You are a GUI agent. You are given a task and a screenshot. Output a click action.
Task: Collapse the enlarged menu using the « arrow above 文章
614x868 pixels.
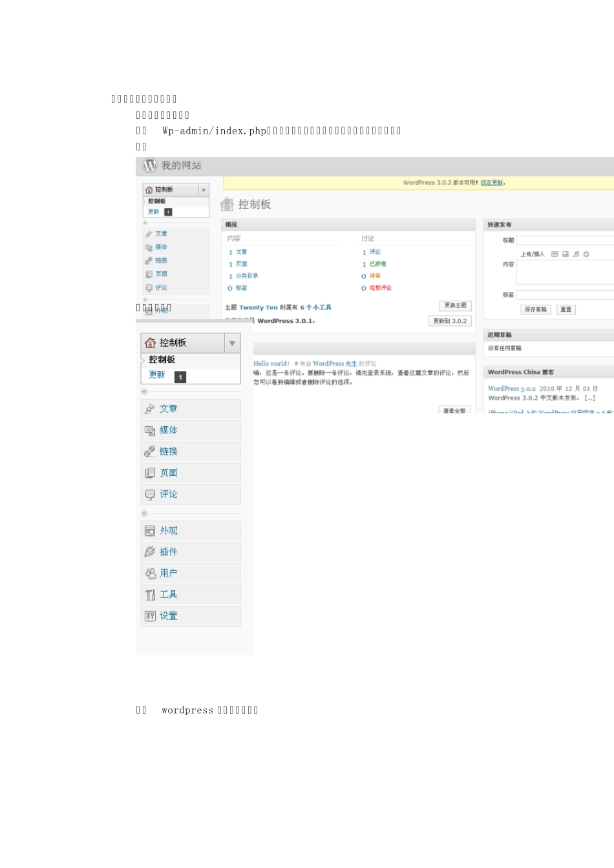pos(144,391)
